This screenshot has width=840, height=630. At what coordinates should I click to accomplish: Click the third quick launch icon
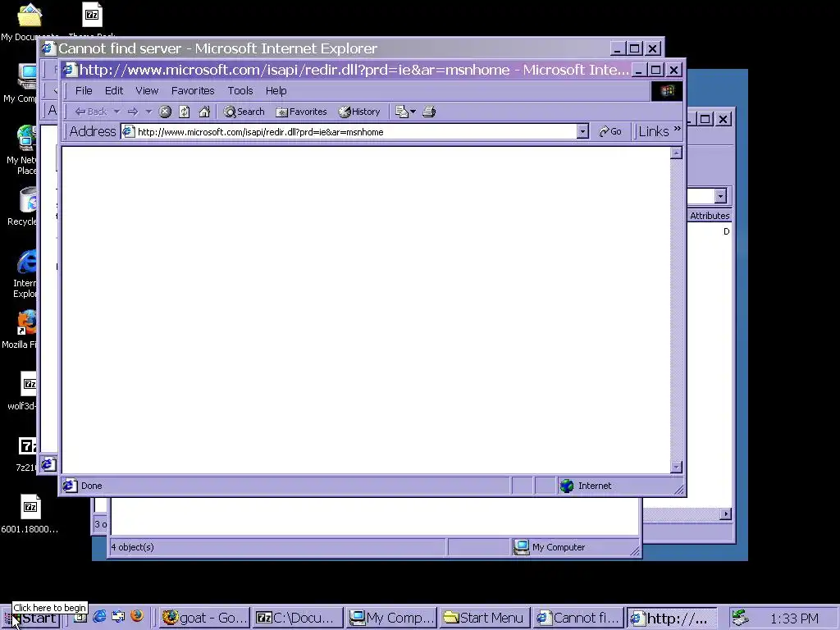coord(118,617)
